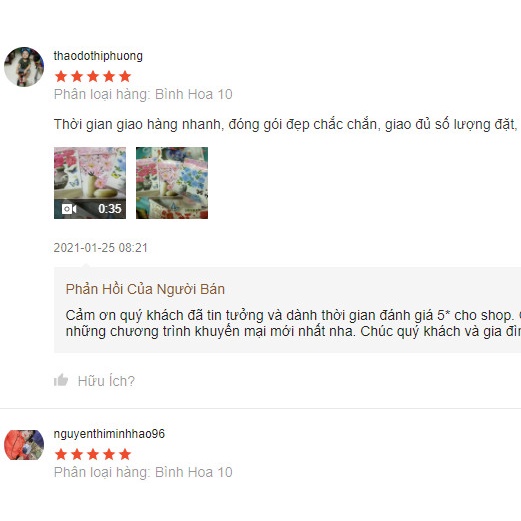Play the 0:35 review video thumbnail
This screenshot has height=521, width=521.
(90, 183)
